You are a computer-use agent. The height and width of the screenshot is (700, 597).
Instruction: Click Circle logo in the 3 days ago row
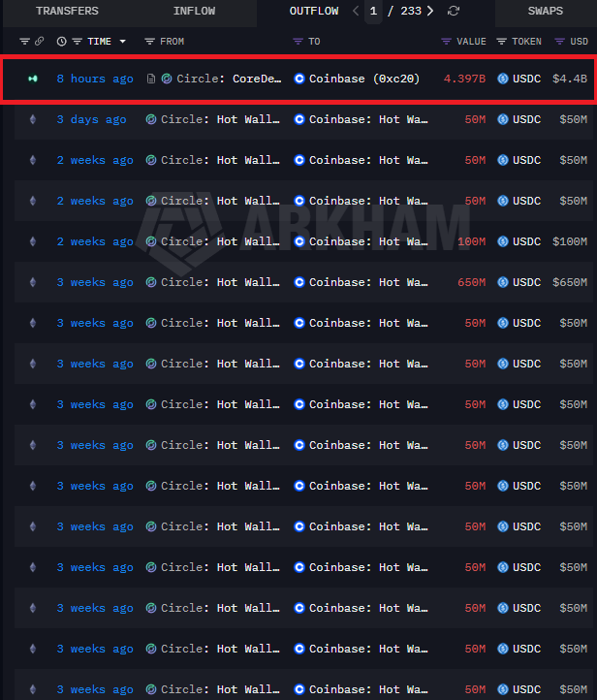[151, 119]
